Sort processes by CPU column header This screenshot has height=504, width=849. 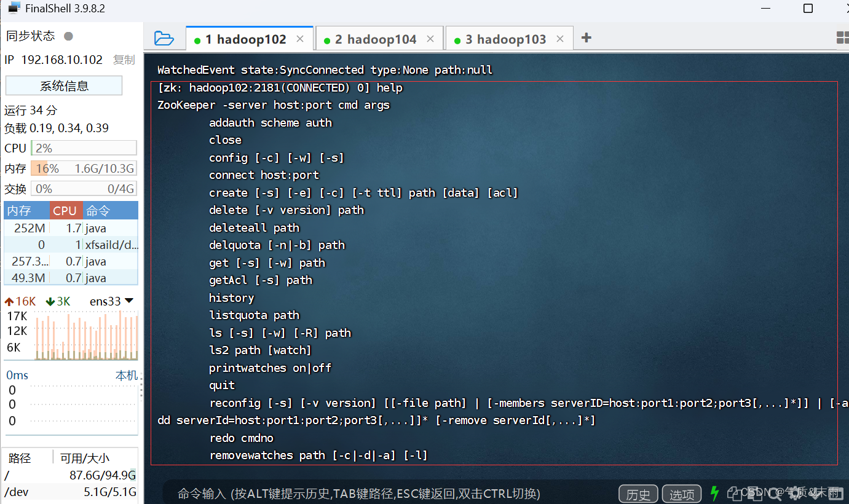pos(66,211)
